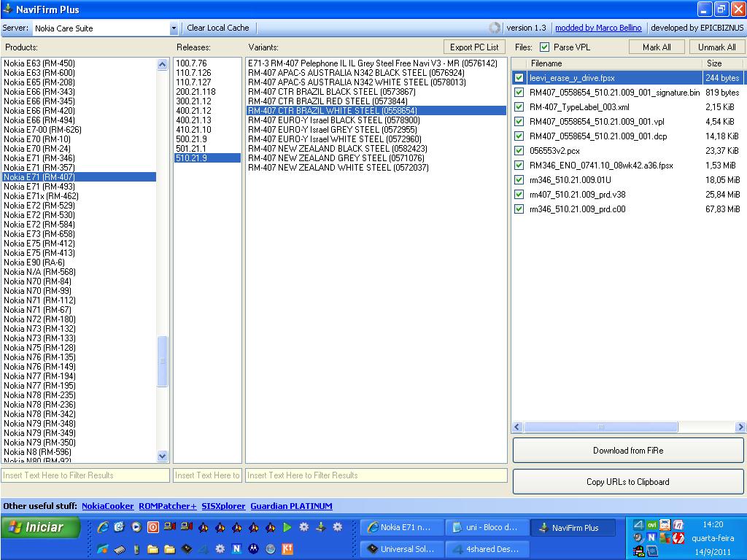Switch to the Universal Sol... taskbar window
This screenshot has width=747, height=560.
(402, 548)
